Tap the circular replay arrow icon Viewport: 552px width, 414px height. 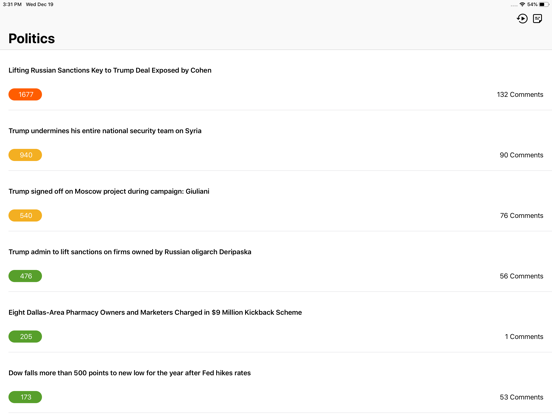click(522, 18)
